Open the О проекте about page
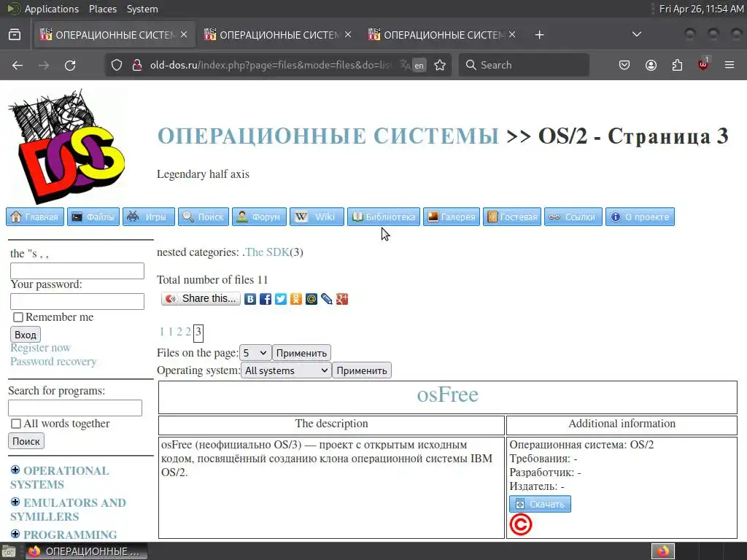The height and width of the screenshot is (560, 747). 640,217
